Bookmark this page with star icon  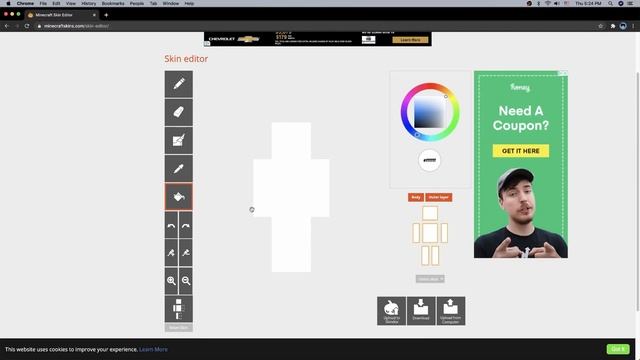600,26
